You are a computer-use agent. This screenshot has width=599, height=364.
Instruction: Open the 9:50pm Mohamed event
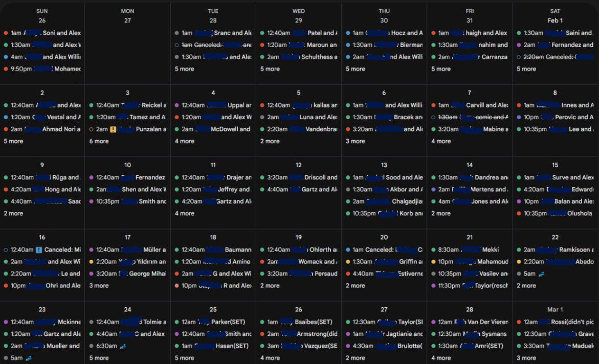tap(42, 69)
